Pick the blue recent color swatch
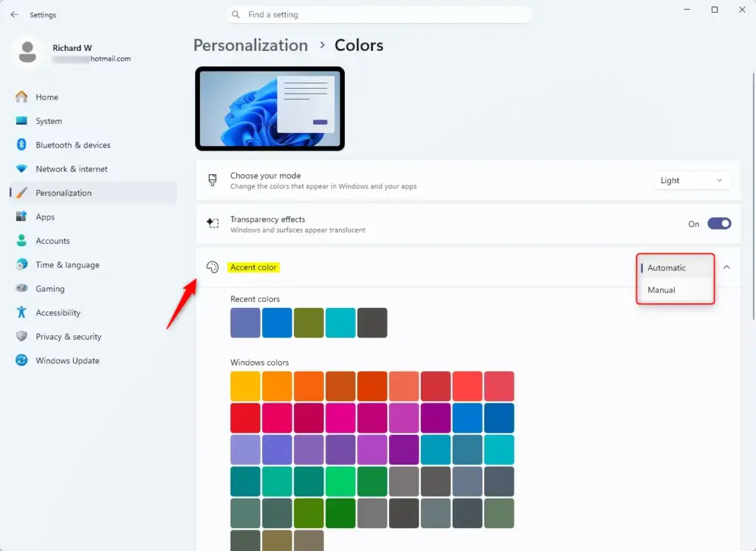The image size is (756, 551). (x=277, y=323)
